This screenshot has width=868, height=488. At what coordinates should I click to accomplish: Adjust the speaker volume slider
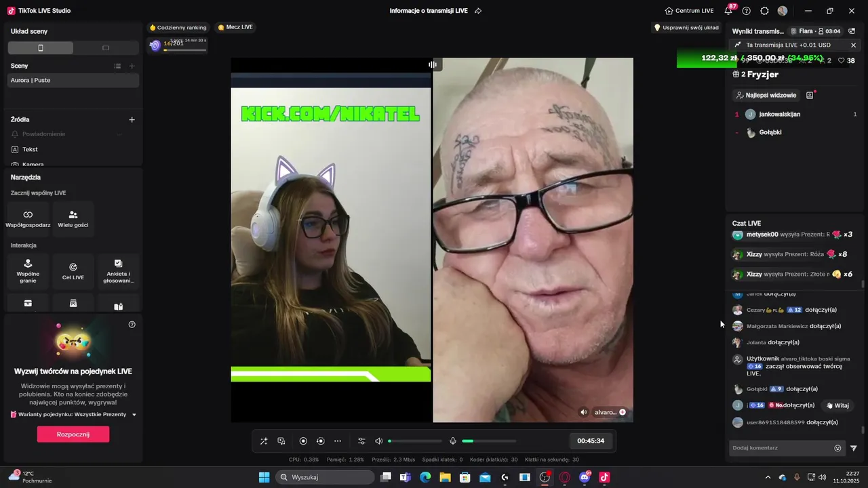point(415,441)
